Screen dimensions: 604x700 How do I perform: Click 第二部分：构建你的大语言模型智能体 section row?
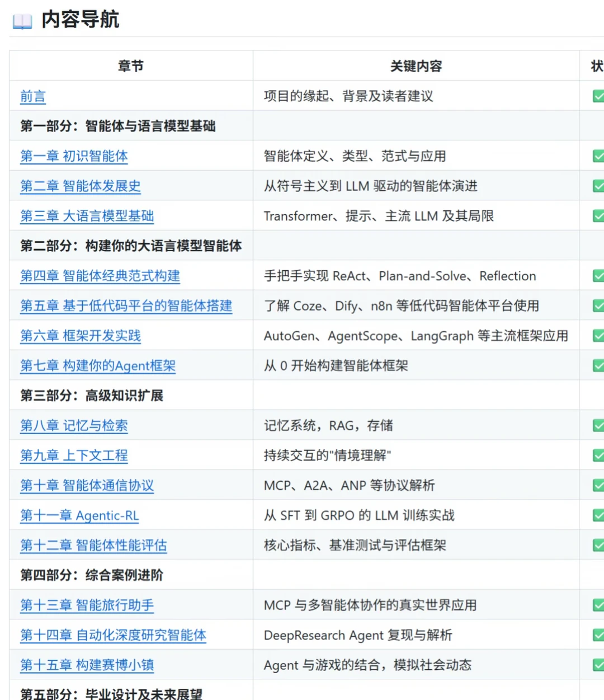coord(306,246)
